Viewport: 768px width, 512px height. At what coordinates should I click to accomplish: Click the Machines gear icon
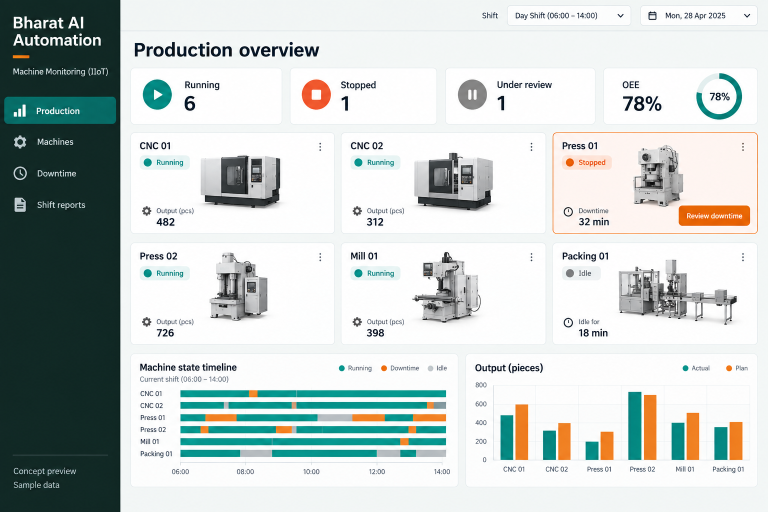pyautogui.click(x=20, y=142)
